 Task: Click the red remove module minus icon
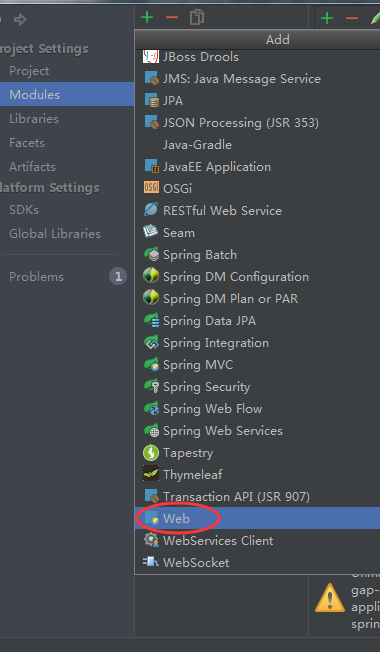[x=172, y=17]
